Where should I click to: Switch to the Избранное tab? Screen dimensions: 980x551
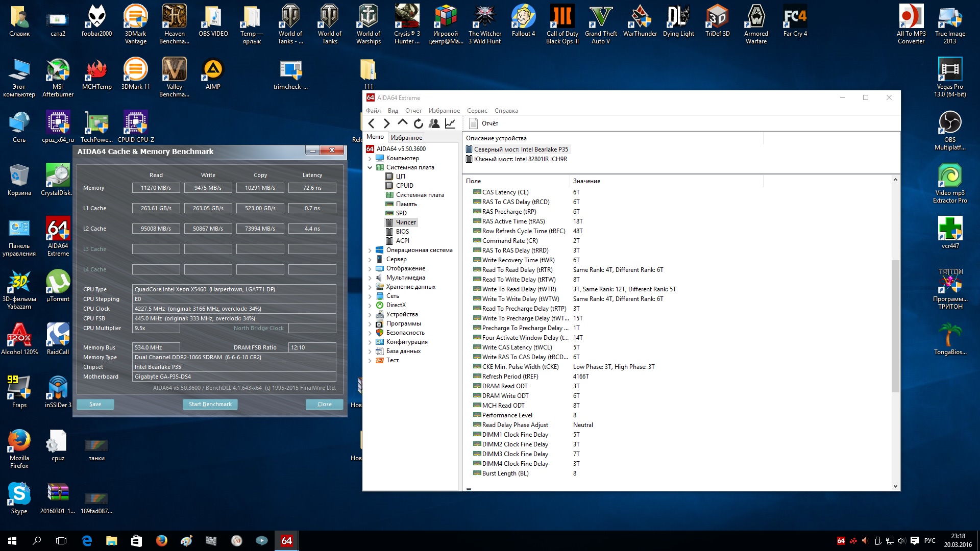click(406, 138)
